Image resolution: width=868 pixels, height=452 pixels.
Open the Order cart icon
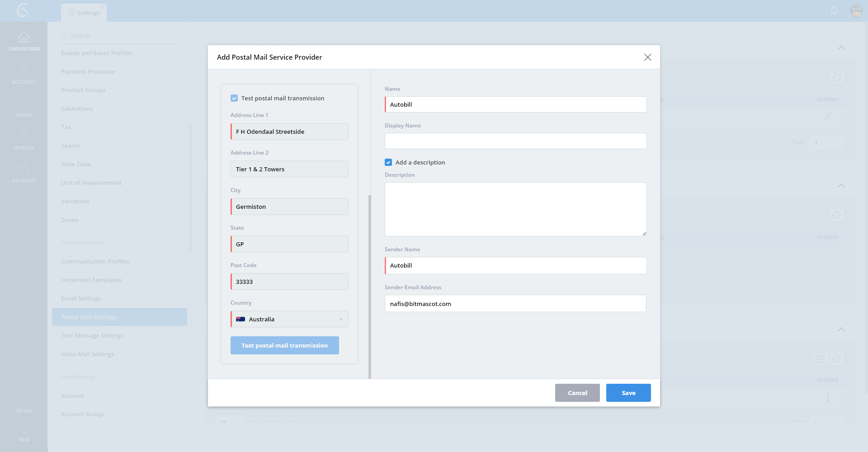coord(24,104)
